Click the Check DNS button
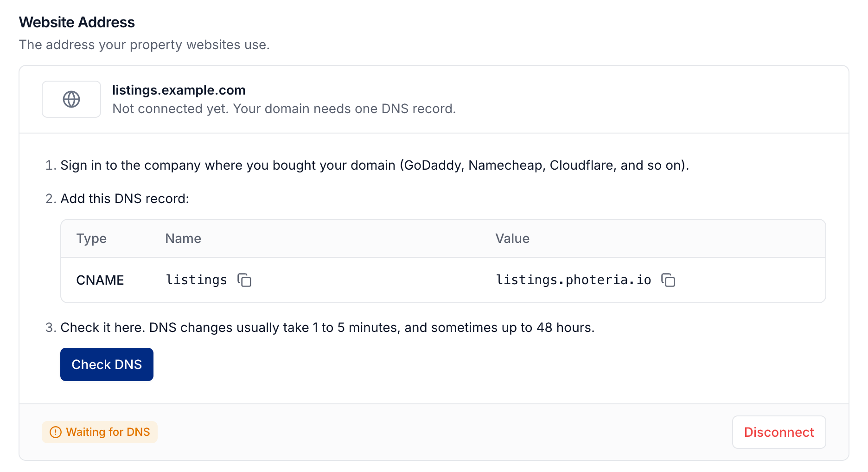 tap(107, 364)
